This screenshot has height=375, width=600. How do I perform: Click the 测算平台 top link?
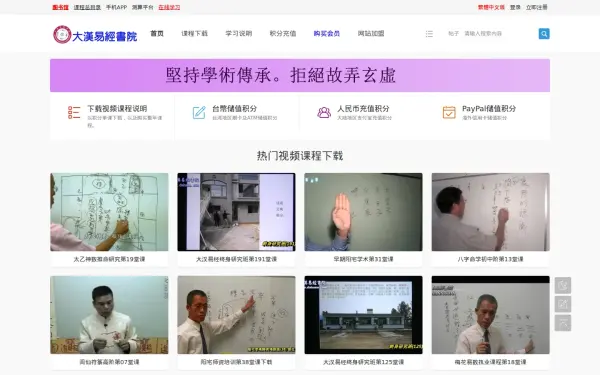[x=143, y=7]
